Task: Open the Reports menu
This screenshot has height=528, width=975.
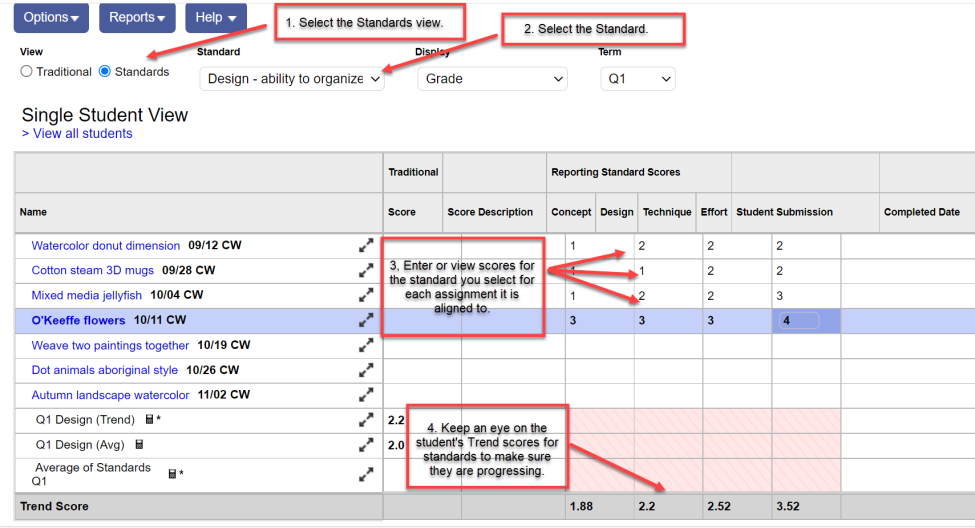Action: [x=137, y=17]
